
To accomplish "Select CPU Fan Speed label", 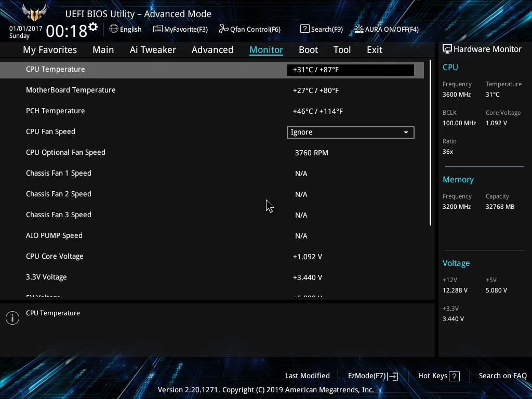I will [x=50, y=131].
